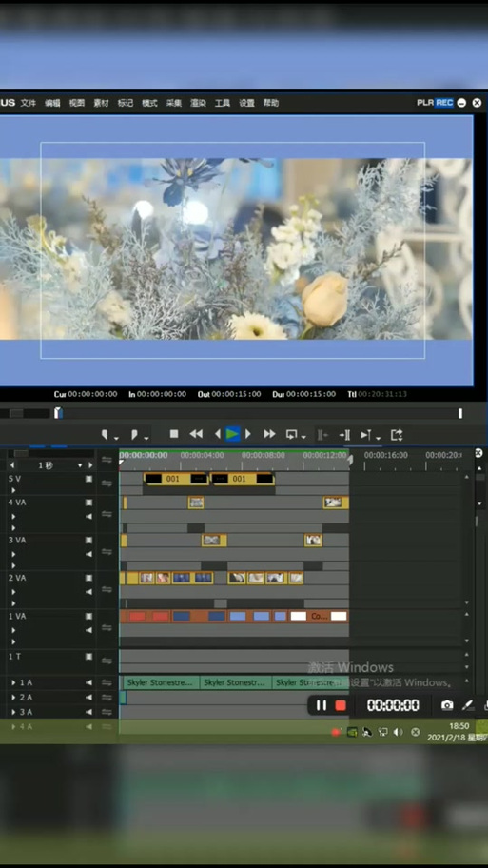Switch to the REC recorder view
This screenshot has width=488, height=868.
pos(444,103)
